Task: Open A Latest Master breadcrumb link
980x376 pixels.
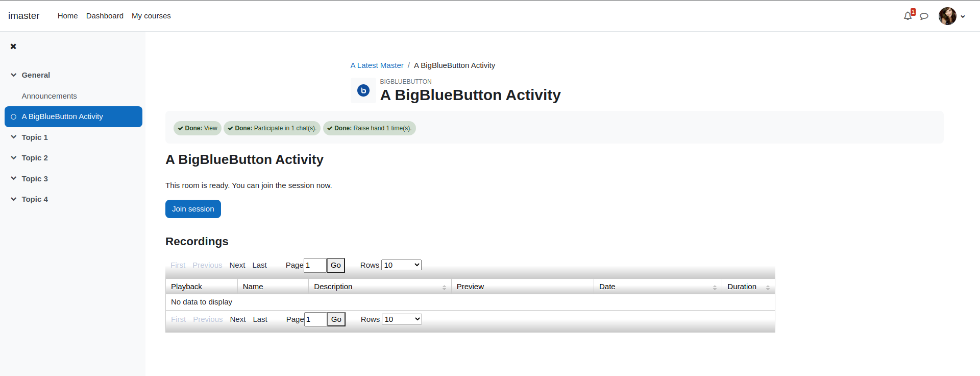Action: coord(377,65)
